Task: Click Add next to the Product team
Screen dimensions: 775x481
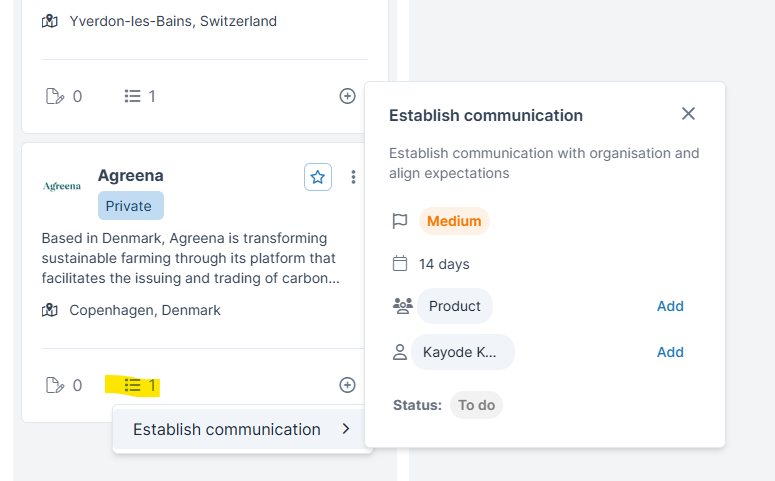Action: (x=670, y=306)
